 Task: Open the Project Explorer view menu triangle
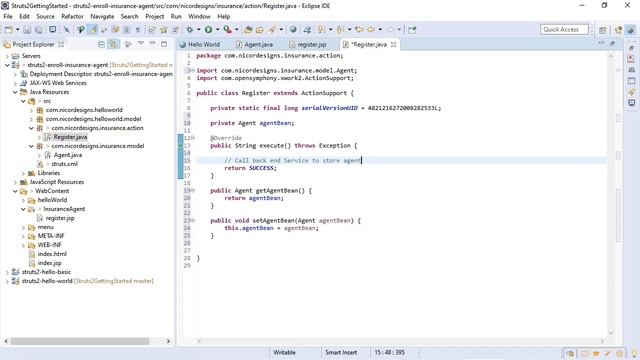141,43
